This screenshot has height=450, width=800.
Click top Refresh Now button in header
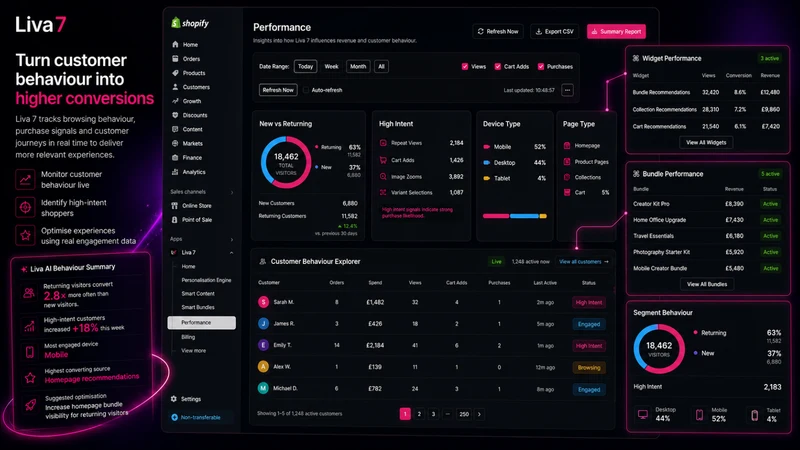click(x=498, y=32)
